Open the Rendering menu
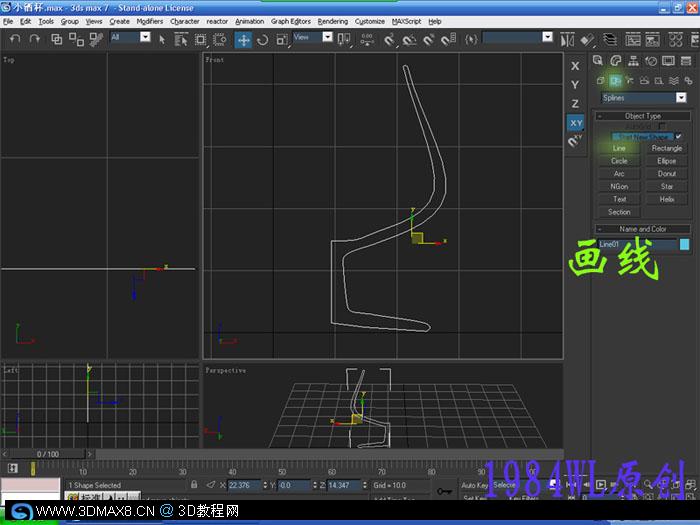Screen dimensions: 700x525 coord(332,21)
